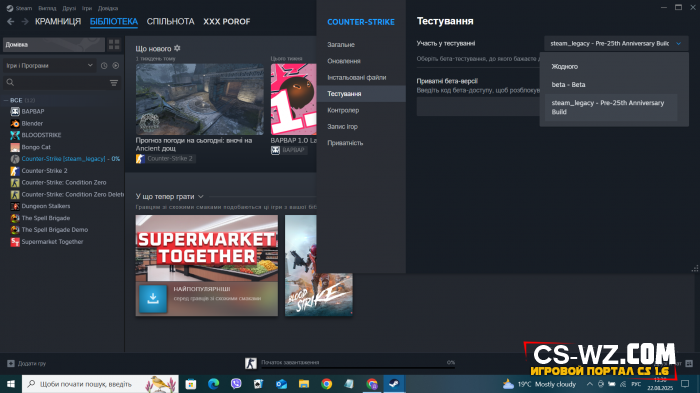Open the recent games clock icon
Screen dimensions: 700x393
tap(104, 66)
